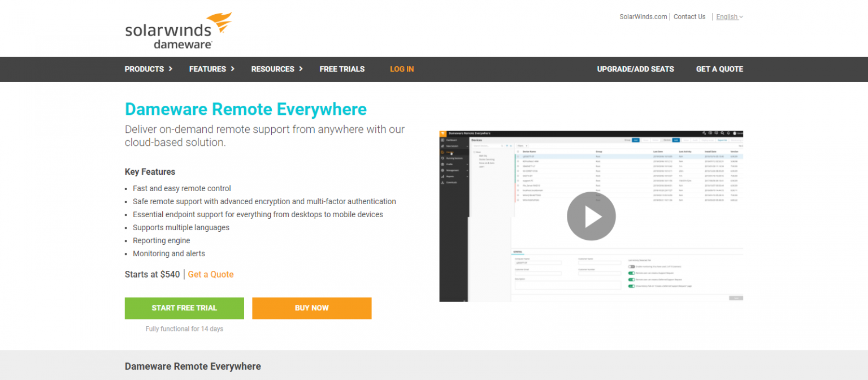The image size is (868, 380).
Task: Follow the Get a Quote link near pricing
Action: (x=211, y=274)
